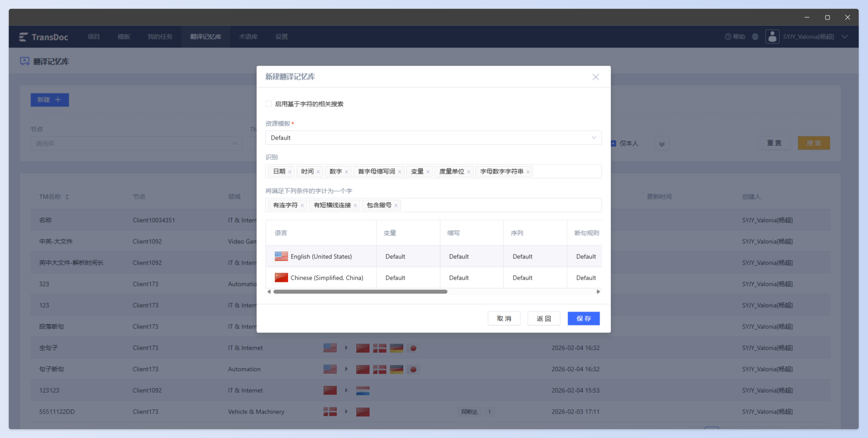The height and width of the screenshot is (438, 868).
Task: Remove the 数字 recognition tag
Action: (x=346, y=172)
